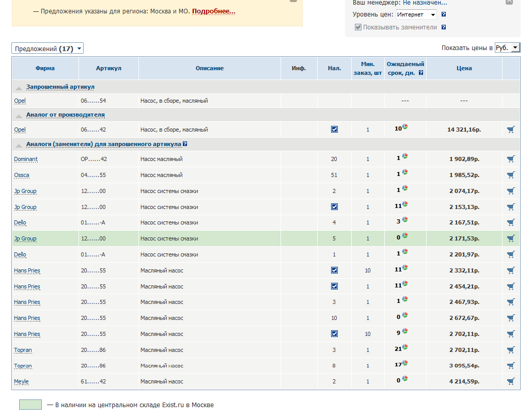
Task: Add Hans Pries 2 672,67р. item to cart
Action: 511,318
